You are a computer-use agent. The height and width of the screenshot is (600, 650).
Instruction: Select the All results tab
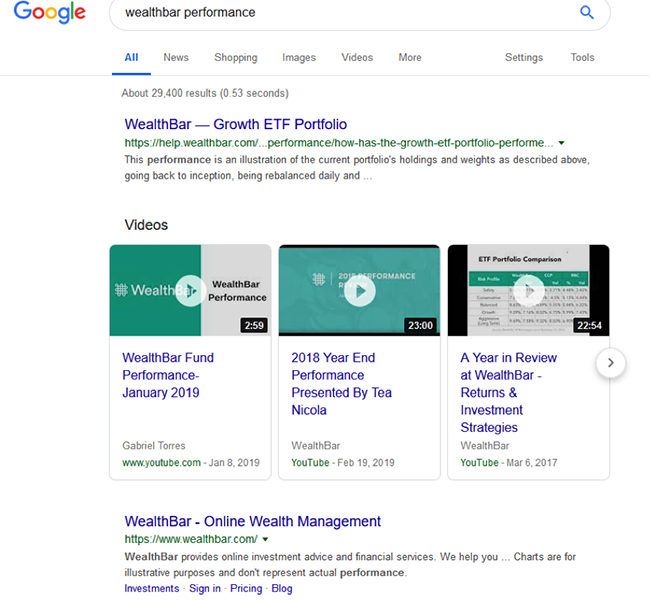[131, 58]
